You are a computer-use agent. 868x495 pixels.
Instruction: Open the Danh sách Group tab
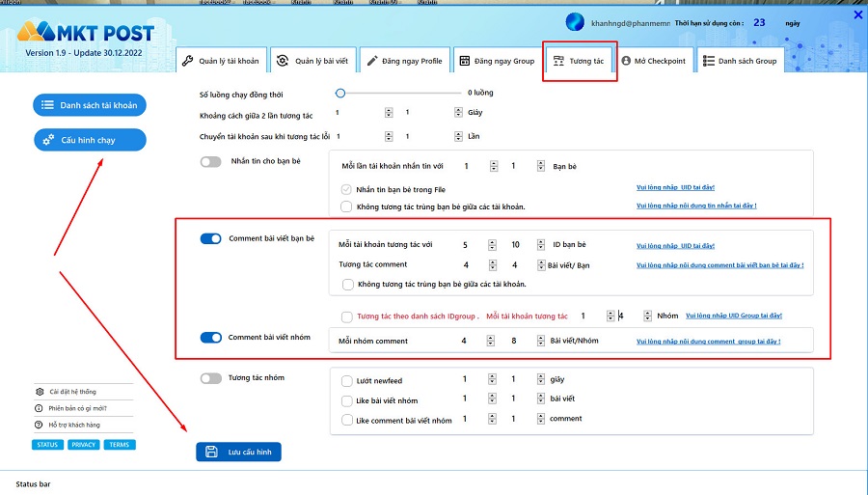[x=740, y=61]
